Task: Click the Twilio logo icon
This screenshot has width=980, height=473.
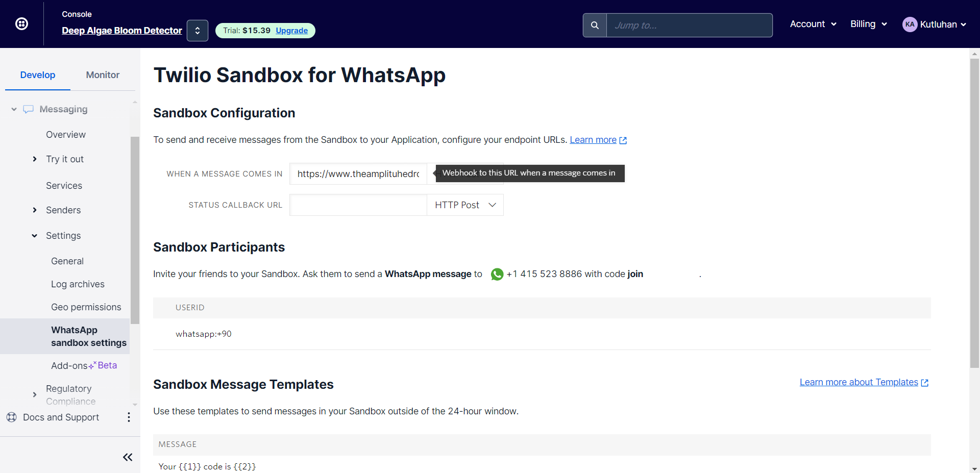Action: (x=21, y=23)
